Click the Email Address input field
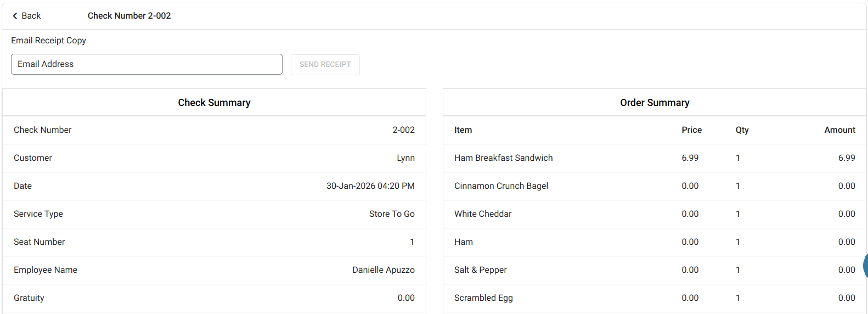Screen dimensions: 868x314 pos(146,64)
